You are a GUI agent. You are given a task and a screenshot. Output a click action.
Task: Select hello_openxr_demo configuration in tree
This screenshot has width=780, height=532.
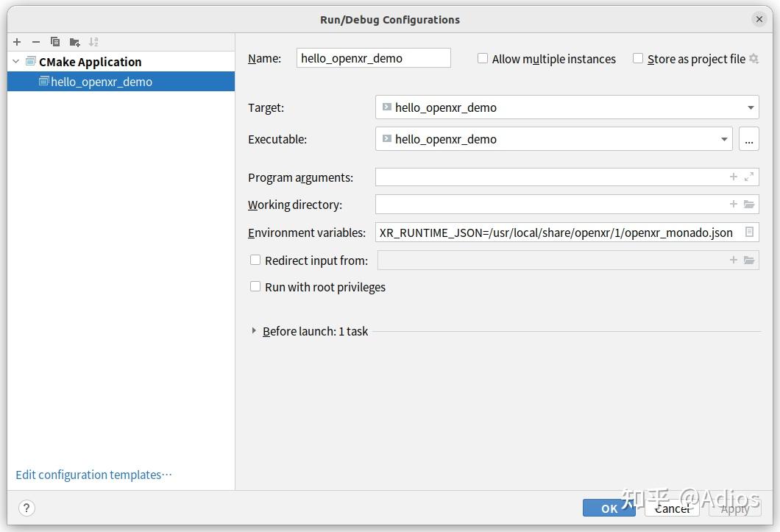coord(102,82)
